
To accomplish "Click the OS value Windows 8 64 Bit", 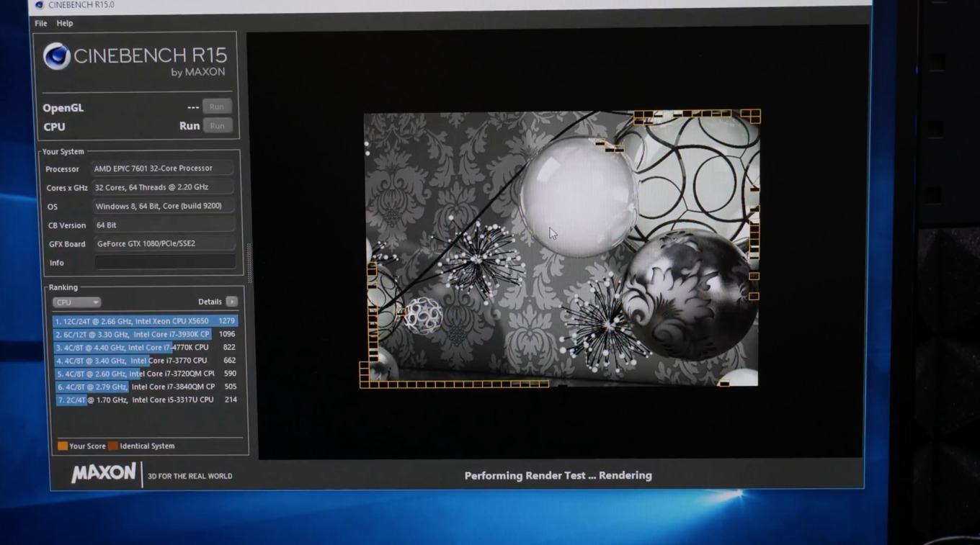I will tap(164, 206).
